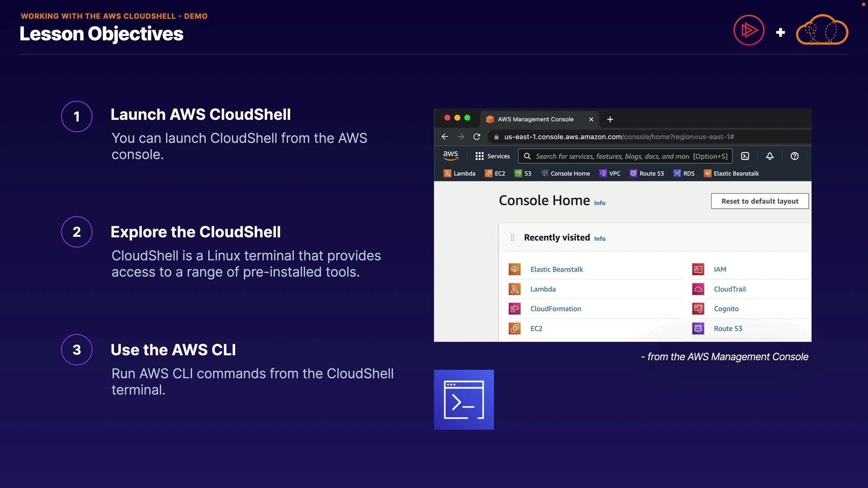This screenshot has width=868, height=488.
Task: Click Reset to default layout button
Action: click(x=759, y=201)
